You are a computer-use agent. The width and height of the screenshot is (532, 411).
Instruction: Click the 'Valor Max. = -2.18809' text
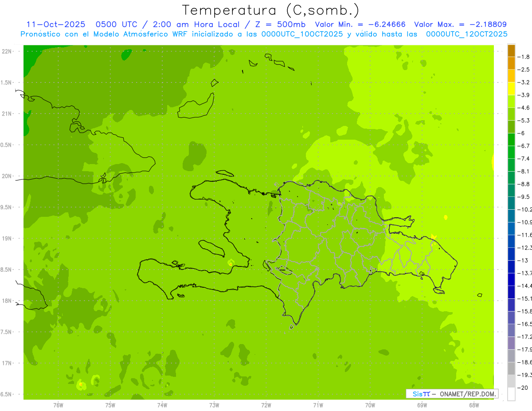[x=460, y=24]
